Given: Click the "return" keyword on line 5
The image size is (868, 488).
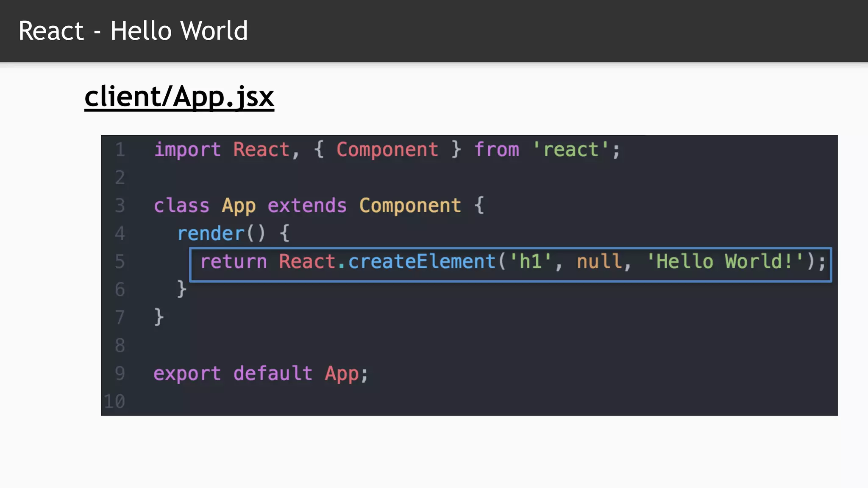Looking at the screenshot, I should (234, 262).
